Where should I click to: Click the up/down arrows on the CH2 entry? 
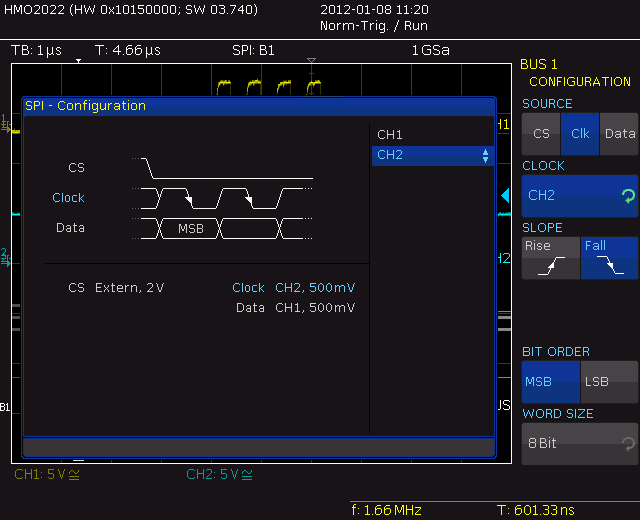click(x=486, y=155)
